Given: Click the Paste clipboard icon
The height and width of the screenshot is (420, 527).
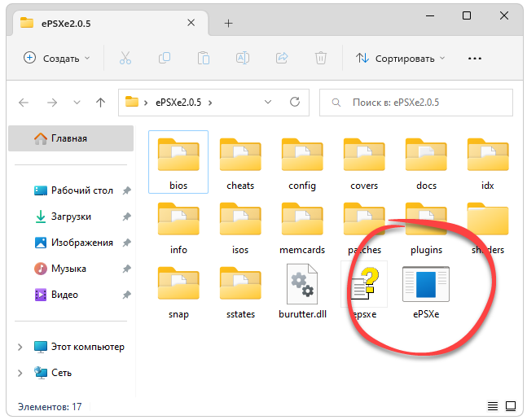Looking at the screenshot, I should coord(204,59).
